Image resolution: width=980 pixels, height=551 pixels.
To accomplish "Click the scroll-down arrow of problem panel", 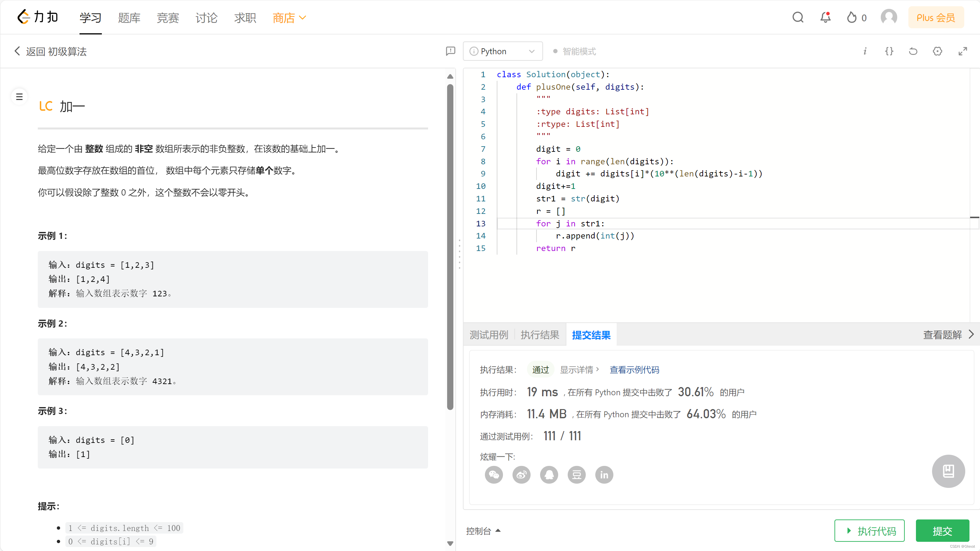I will tap(450, 543).
